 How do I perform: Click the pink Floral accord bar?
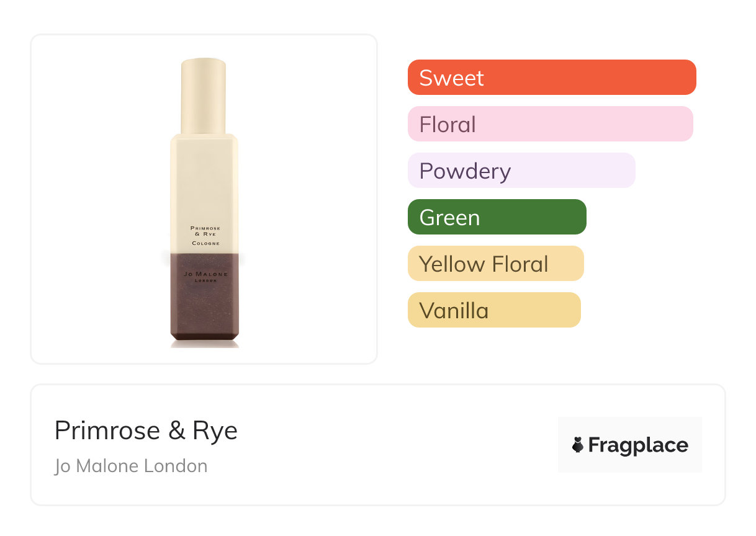(550, 124)
